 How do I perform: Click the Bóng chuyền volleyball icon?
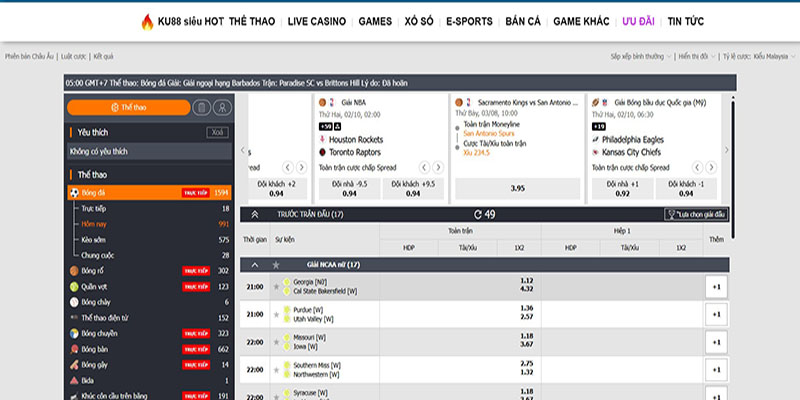tap(74, 333)
